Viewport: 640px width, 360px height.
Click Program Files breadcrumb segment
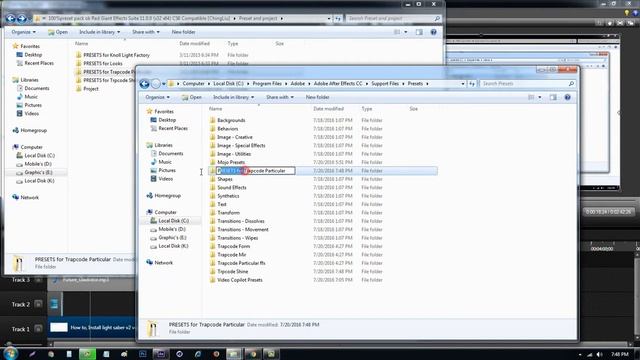pyautogui.click(x=267, y=84)
